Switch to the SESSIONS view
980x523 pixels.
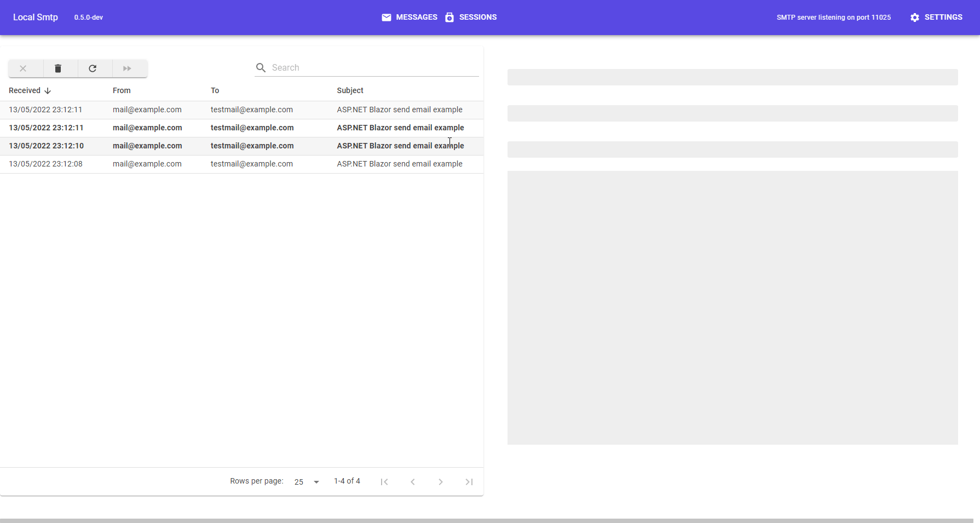point(478,17)
